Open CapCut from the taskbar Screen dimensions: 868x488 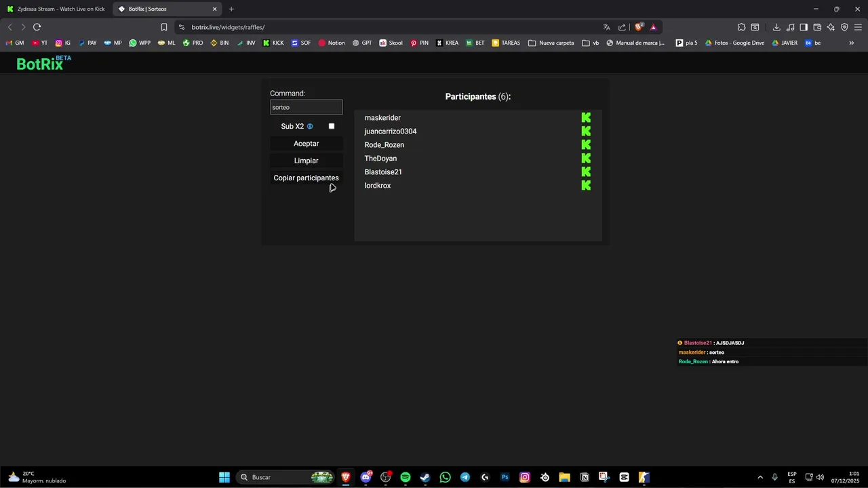(624, 477)
